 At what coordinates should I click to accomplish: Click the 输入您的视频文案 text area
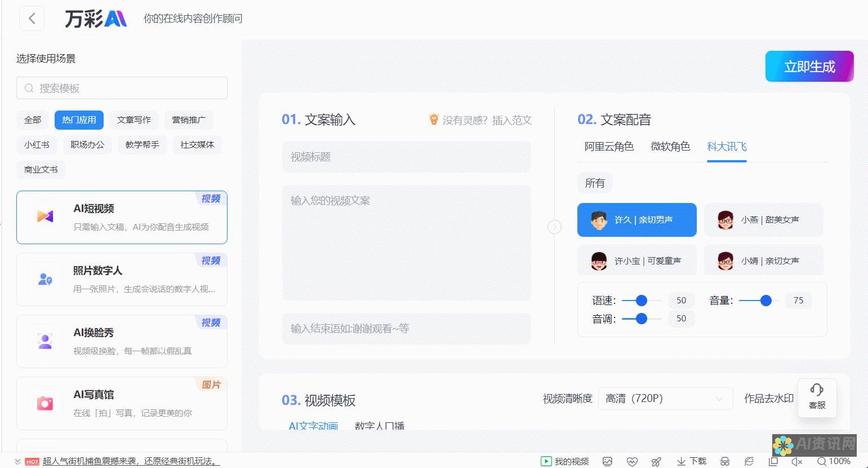click(x=407, y=243)
